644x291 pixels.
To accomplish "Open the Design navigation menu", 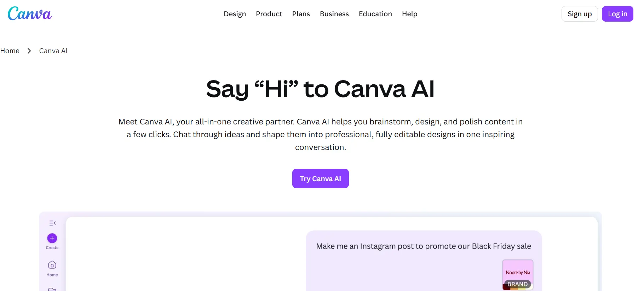I will pos(235,14).
